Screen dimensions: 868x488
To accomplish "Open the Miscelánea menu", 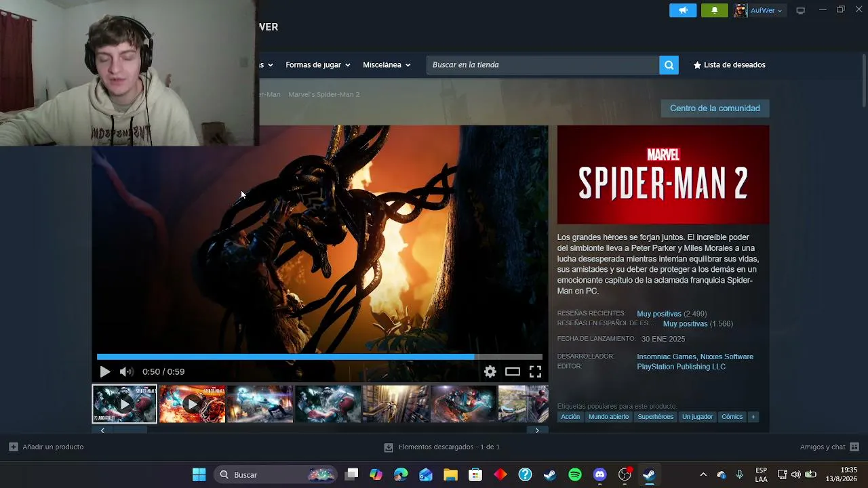I will pyautogui.click(x=387, y=65).
